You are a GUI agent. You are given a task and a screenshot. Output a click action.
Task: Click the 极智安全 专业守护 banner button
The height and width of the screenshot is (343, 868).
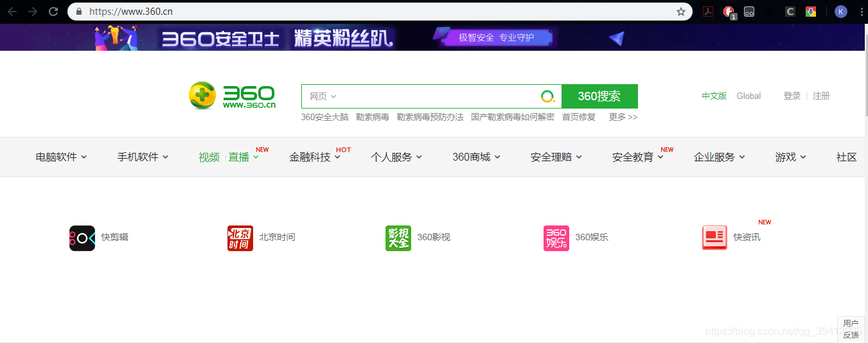[496, 38]
